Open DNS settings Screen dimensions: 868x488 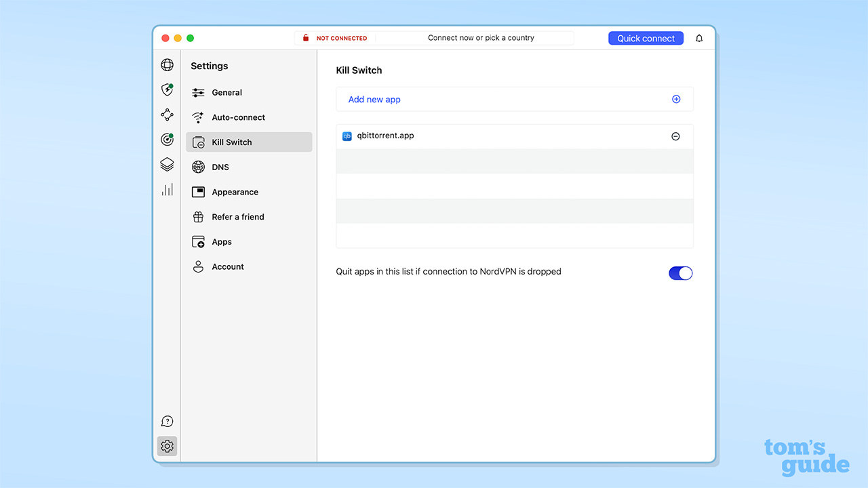point(249,167)
